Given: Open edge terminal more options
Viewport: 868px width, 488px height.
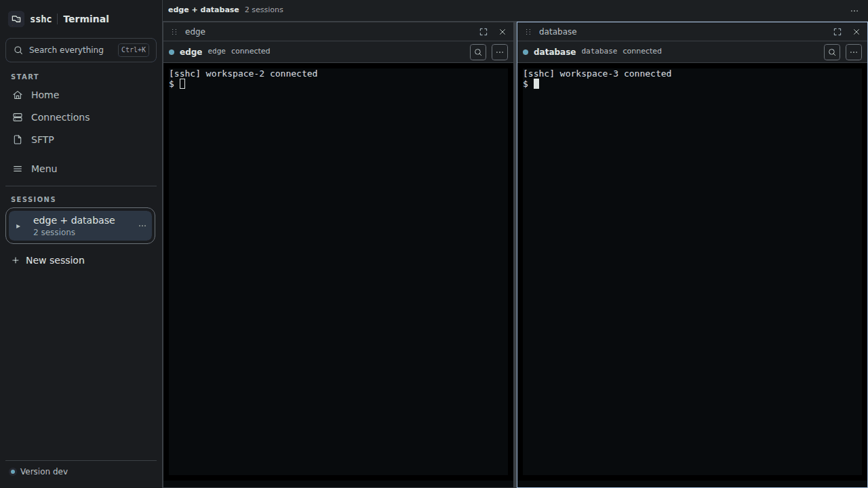Looking at the screenshot, I should [500, 52].
